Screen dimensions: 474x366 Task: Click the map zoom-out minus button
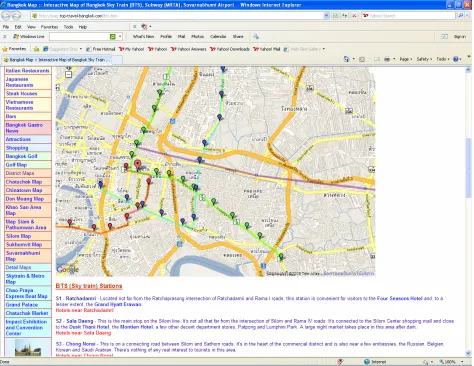click(68, 75)
